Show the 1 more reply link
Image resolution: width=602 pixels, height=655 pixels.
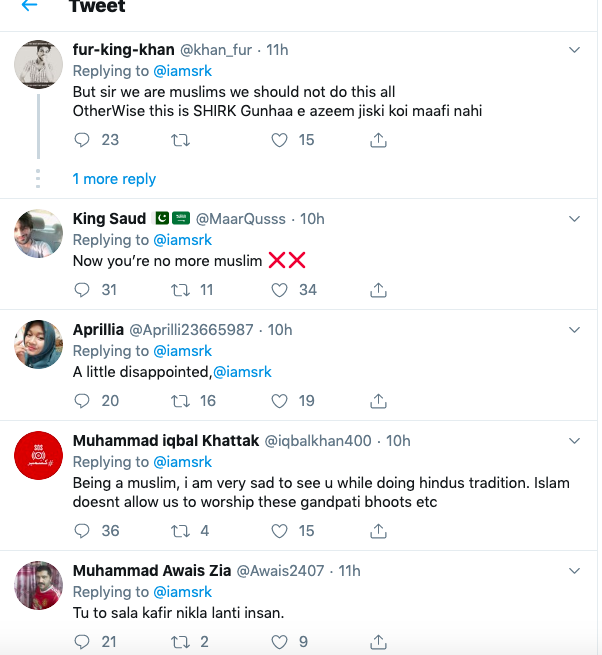point(114,179)
